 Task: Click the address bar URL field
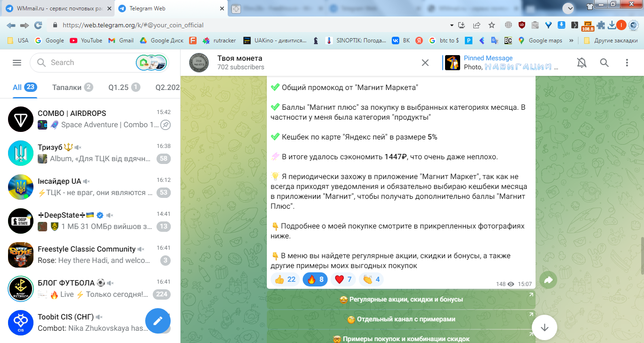coord(250,25)
